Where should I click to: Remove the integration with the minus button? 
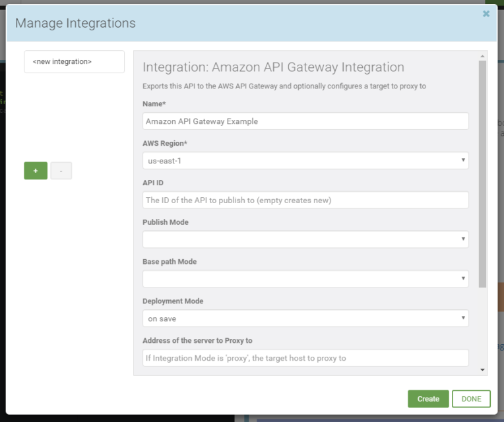point(61,171)
